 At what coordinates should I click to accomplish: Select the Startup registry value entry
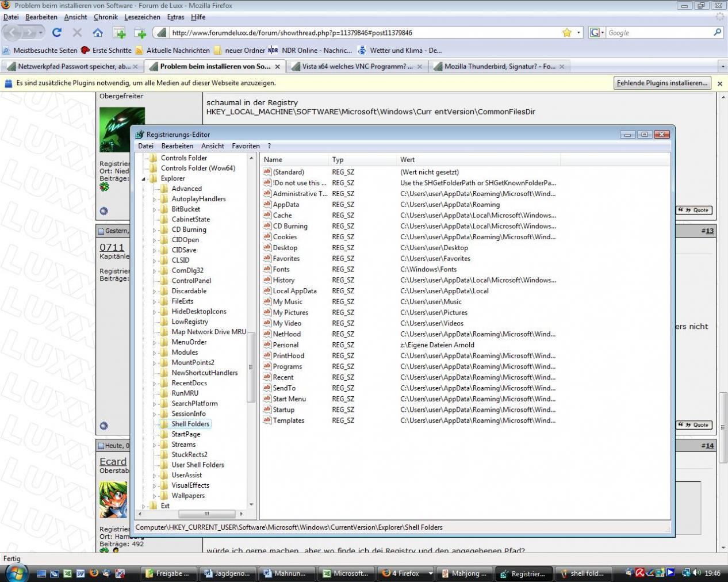point(283,410)
